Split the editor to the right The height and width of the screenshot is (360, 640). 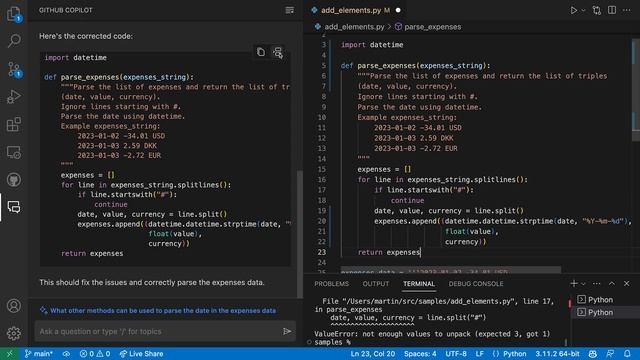612,10
